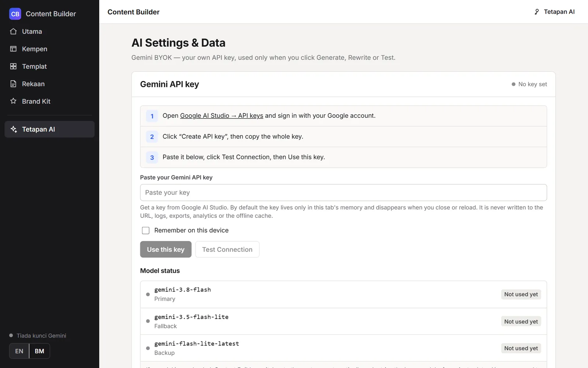This screenshot has height=368, width=588.
Task: Click the gemini-3.5-flash-lite model name
Action: click(x=191, y=317)
